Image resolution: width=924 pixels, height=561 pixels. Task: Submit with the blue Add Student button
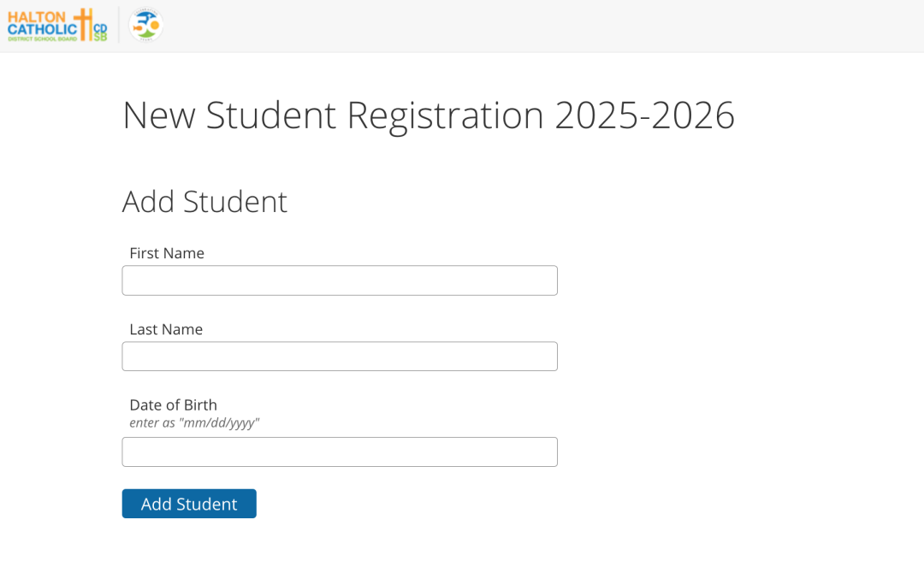tap(189, 504)
